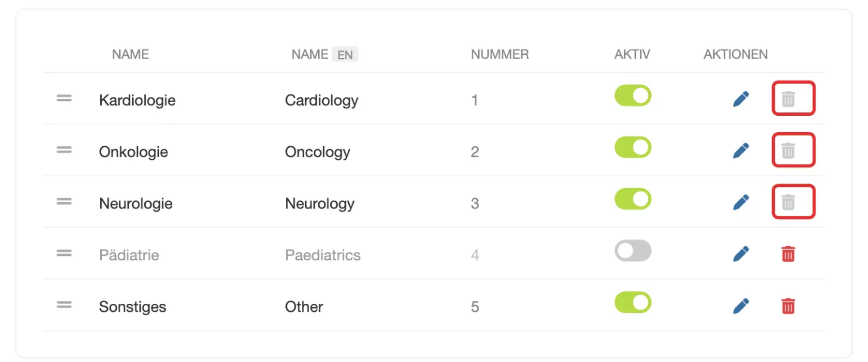
Task: Edit the Pädiatrie entry using the pencil
Action: point(740,254)
